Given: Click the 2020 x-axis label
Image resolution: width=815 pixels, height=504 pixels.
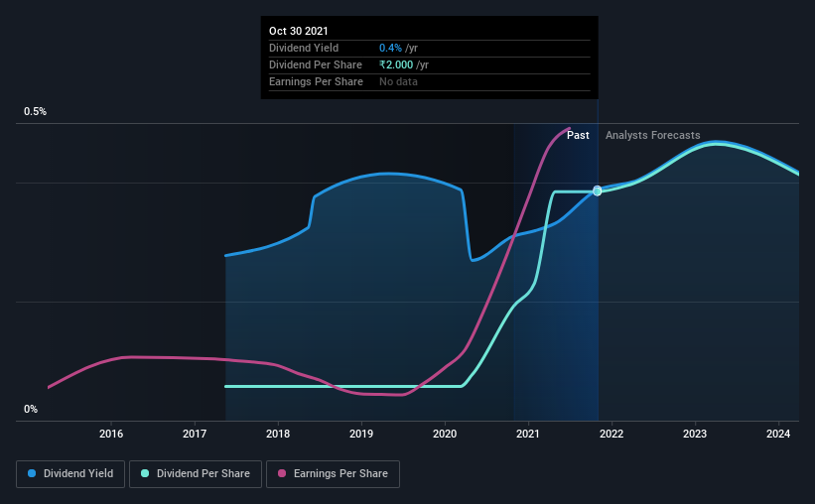Looking at the screenshot, I should [x=445, y=434].
